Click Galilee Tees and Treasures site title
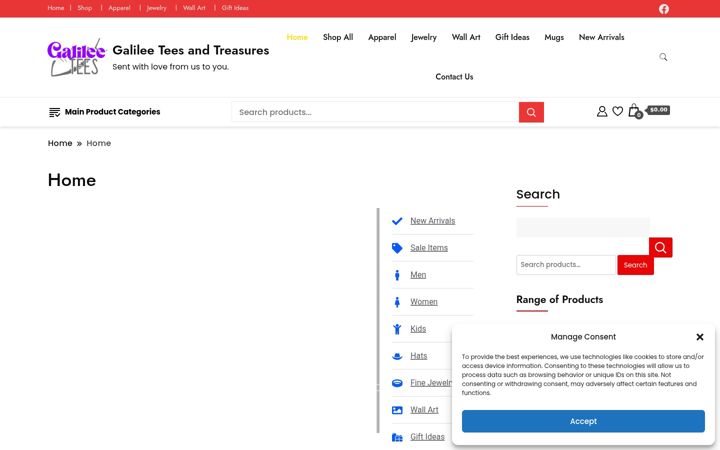 coord(191,50)
